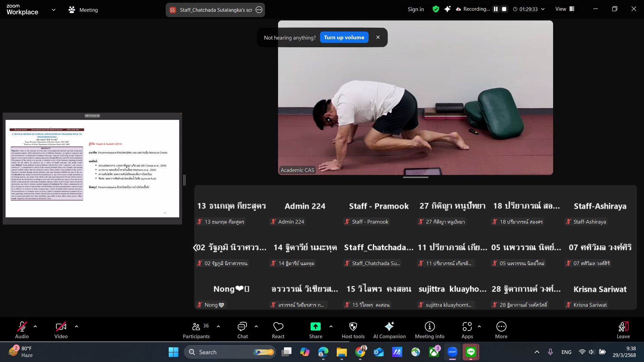Viewport: 644px width, 362px height.
Task: Open AI Companion sparkle icon
Action: [389, 327]
